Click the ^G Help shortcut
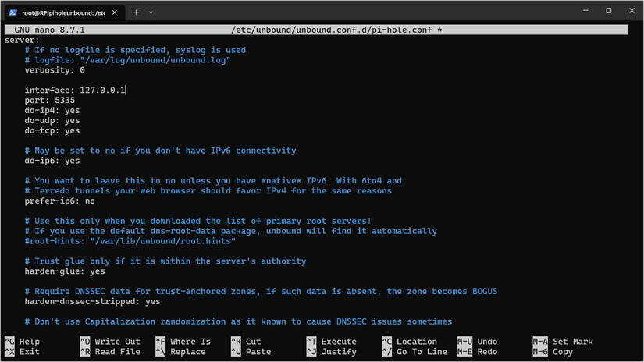Screen dimensions: 644x362 coord(22,342)
